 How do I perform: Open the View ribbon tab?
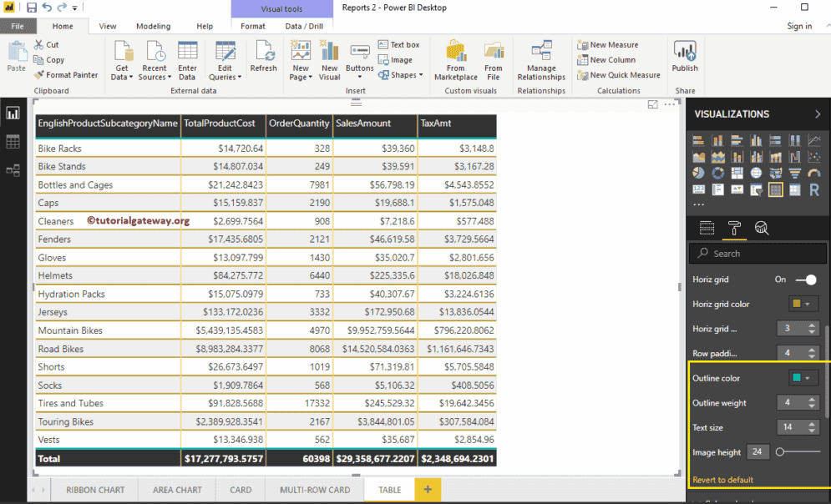107,26
